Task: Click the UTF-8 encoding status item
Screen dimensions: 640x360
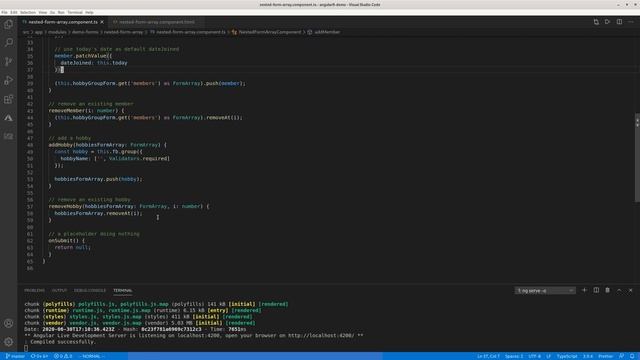Action: coord(534,356)
